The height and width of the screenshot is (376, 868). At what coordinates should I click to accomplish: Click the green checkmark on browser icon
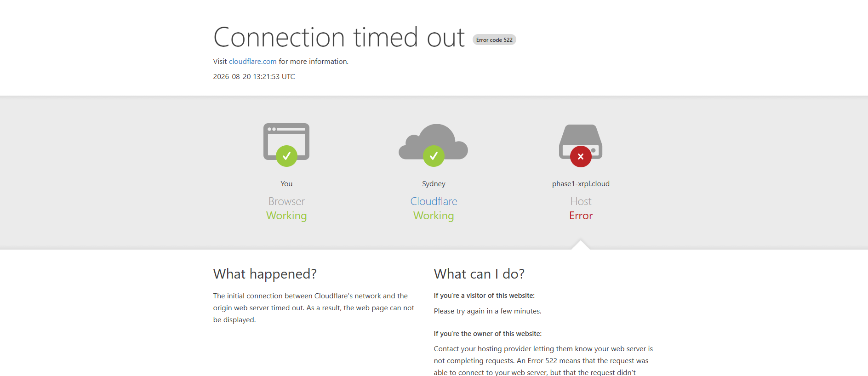(x=286, y=156)
